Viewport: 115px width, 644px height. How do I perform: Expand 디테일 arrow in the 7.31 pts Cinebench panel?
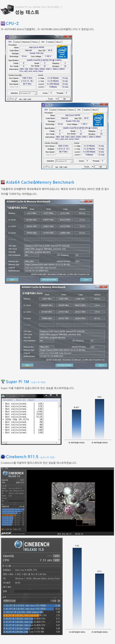coord(59,601)
